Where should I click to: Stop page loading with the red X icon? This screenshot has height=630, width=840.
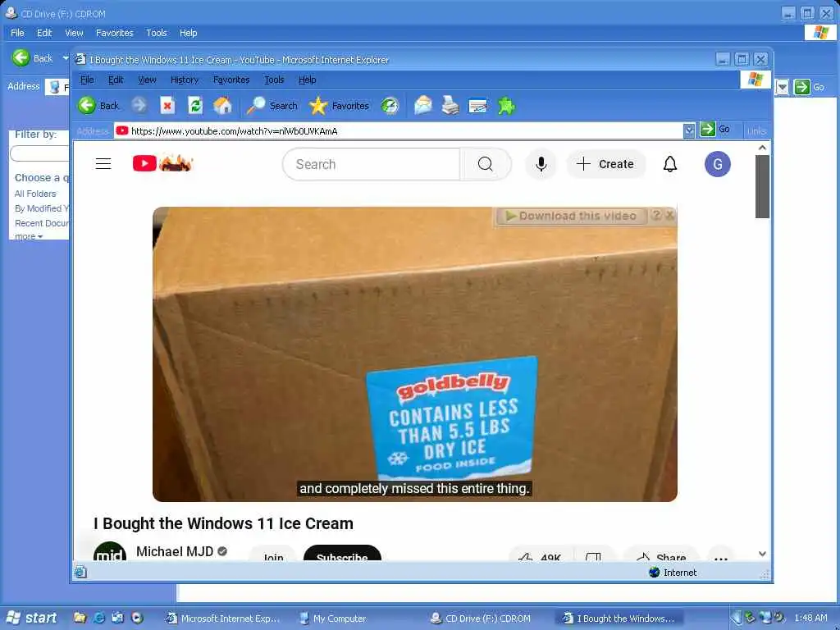167,106
